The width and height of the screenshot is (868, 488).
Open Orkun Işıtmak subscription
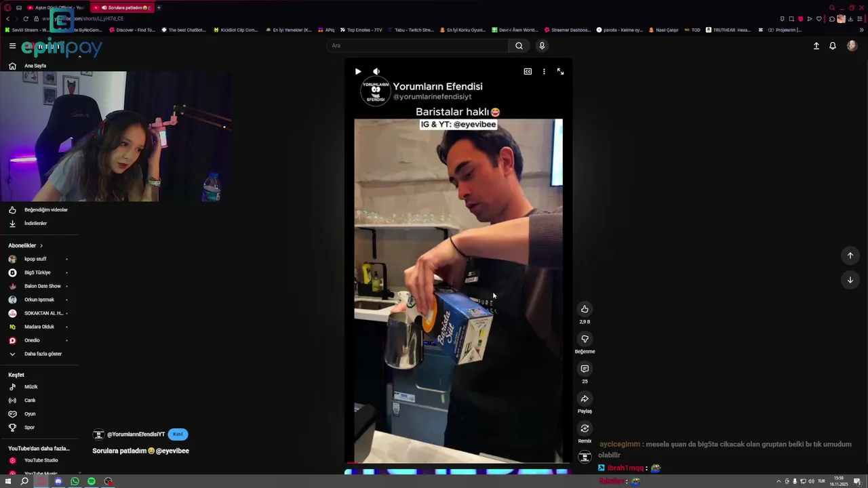tap(39, 300)
